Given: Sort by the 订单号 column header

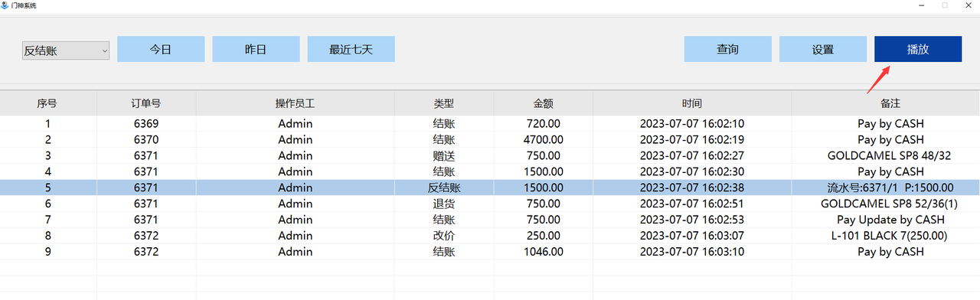Looking at the screenshot, I should click(146, 103).
